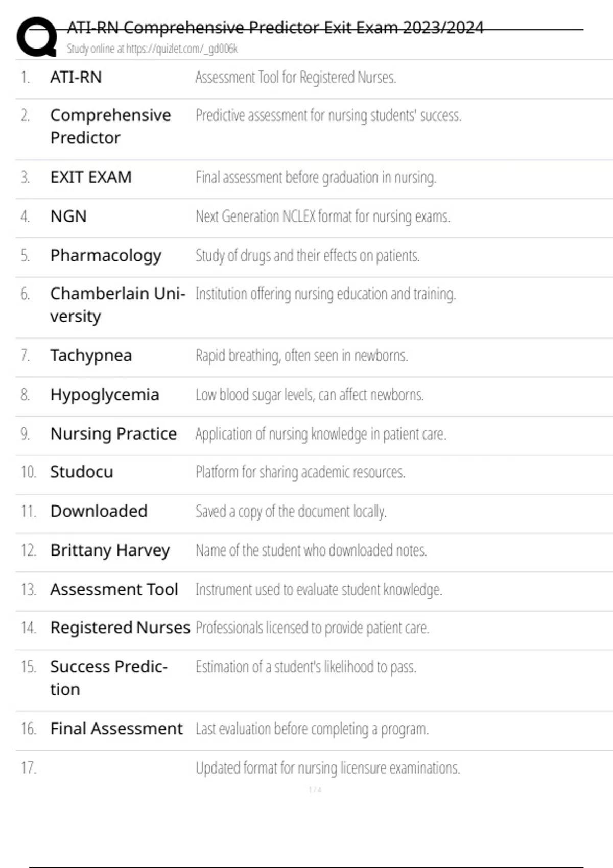Select the Success Prediction term
This screenshot has height=868, width=613.
point(109,678)
